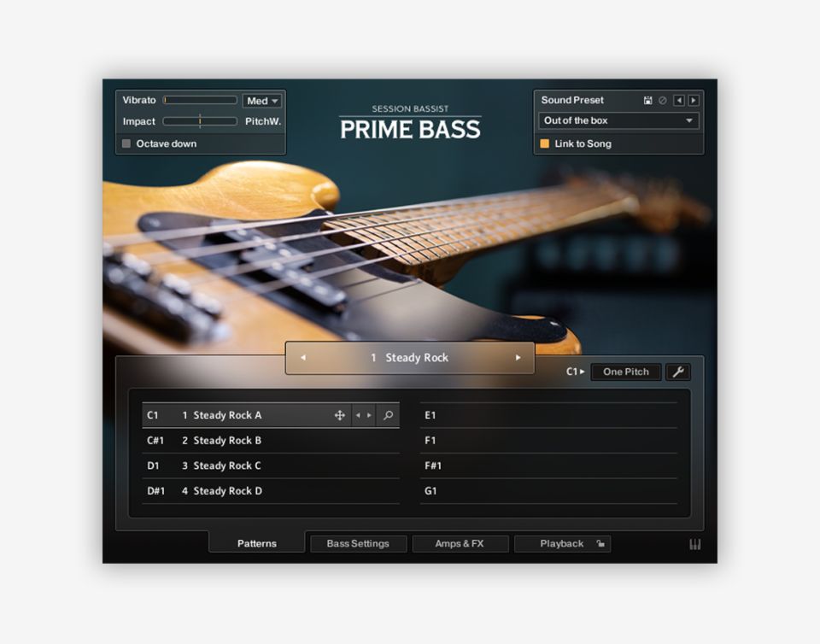Click the reset sound preset icon
This screenshot has width=820, height=644.
point(662,101)
